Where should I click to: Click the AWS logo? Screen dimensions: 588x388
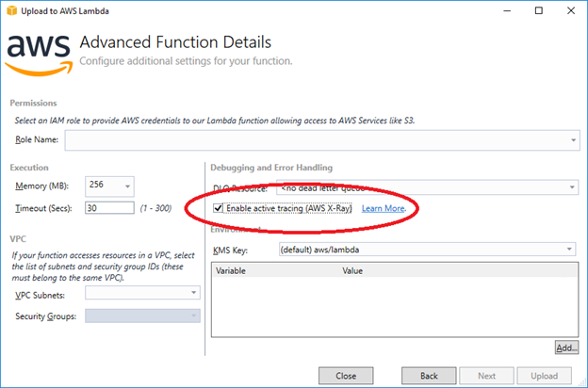(39, 56)
